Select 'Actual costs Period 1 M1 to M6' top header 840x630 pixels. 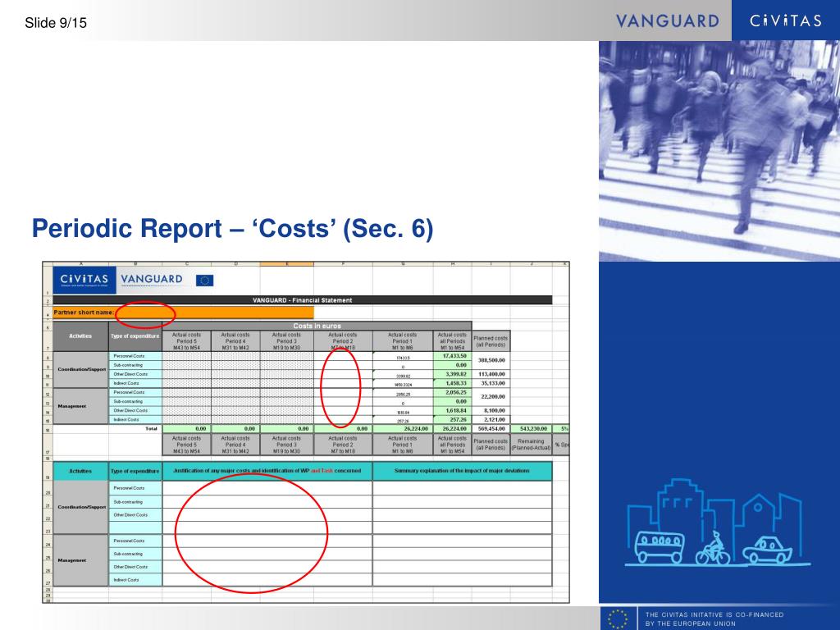(x=402, y=340)
